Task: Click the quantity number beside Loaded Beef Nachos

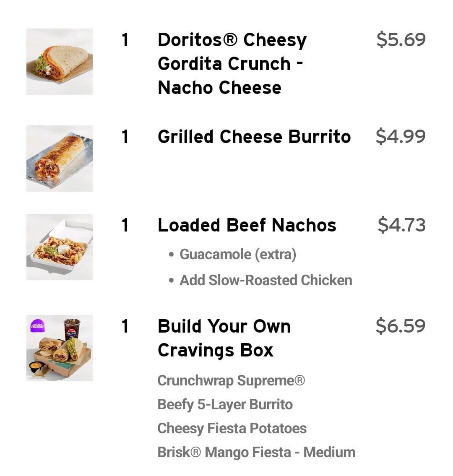Action: [125, 225]
